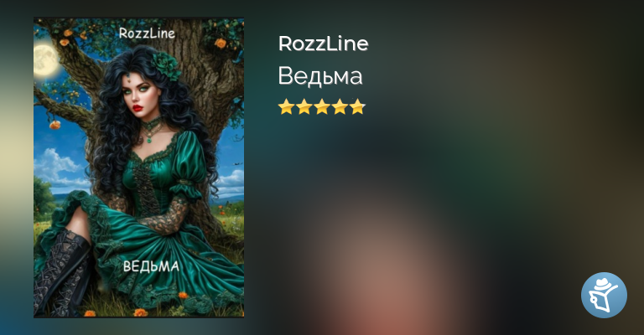The image size is (644, 335).
Task: Pick the fourth rating star
Action: coord(340,106)
